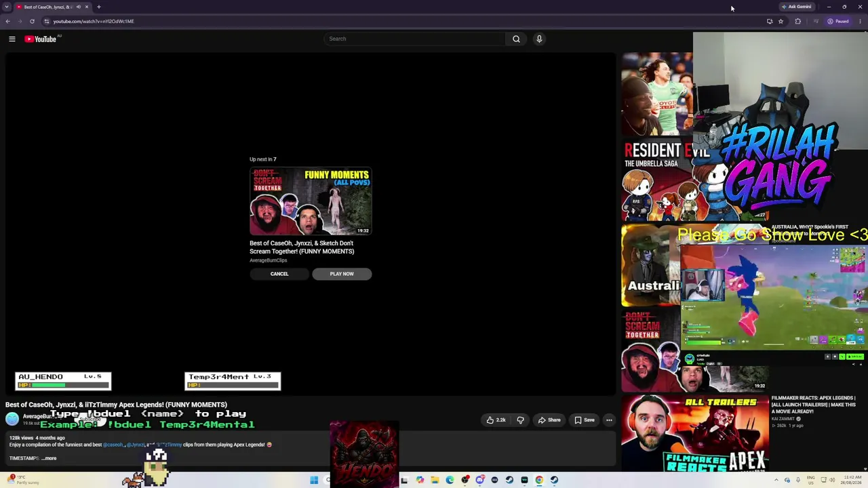This screenshot has height=488, width=868.
Task: Open the channel avatar below the title
Action: click(12, 419)
